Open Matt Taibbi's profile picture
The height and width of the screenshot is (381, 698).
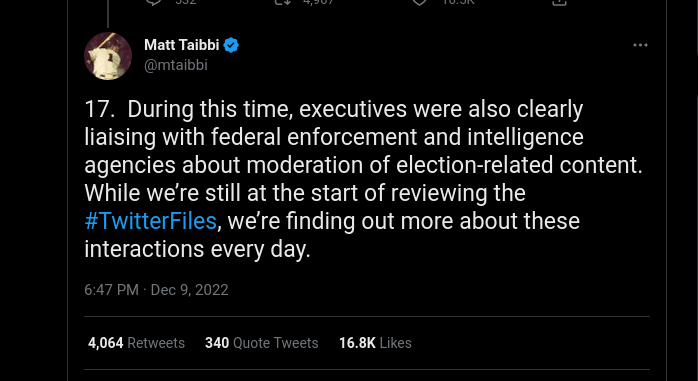(x=108, y=56)
